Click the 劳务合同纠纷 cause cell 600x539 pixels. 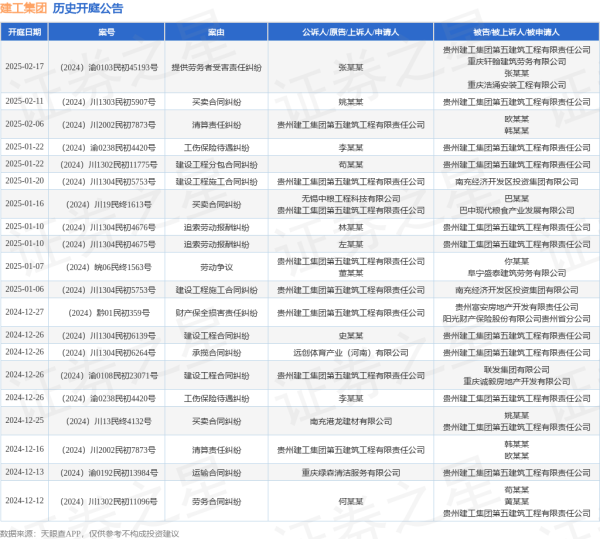(216, 502)
